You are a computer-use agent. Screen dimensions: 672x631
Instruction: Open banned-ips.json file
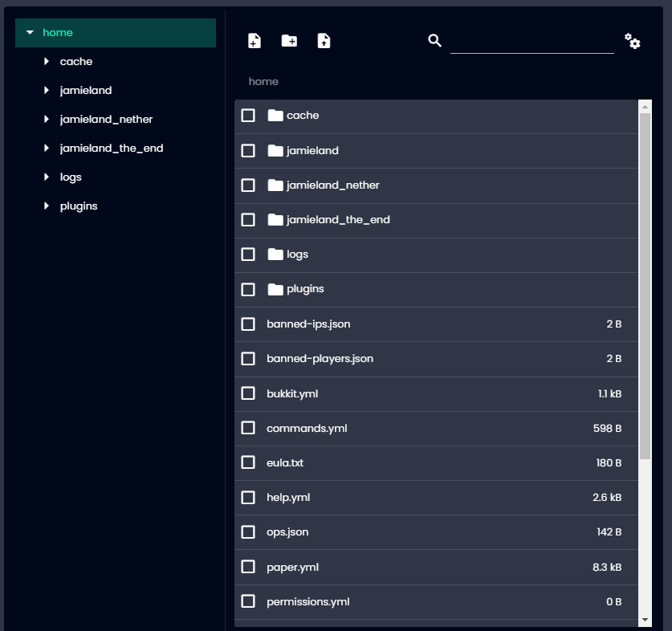pyautogui.click(x=308, y=324)
